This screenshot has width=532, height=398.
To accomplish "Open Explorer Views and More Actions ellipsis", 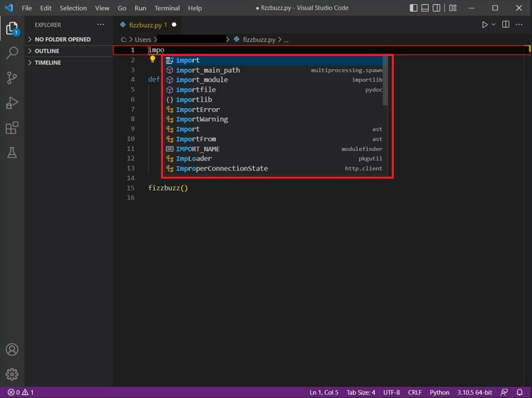I will click(x=101, y=24).
